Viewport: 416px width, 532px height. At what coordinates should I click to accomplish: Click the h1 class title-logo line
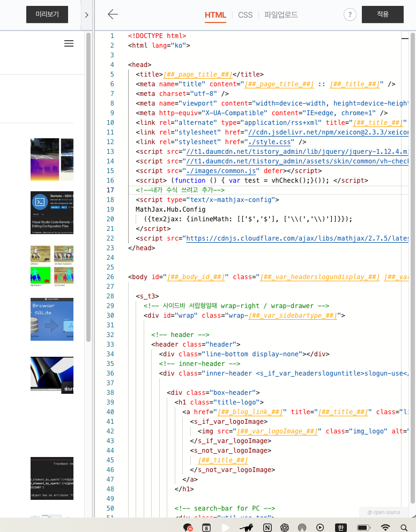pos(219,402)
